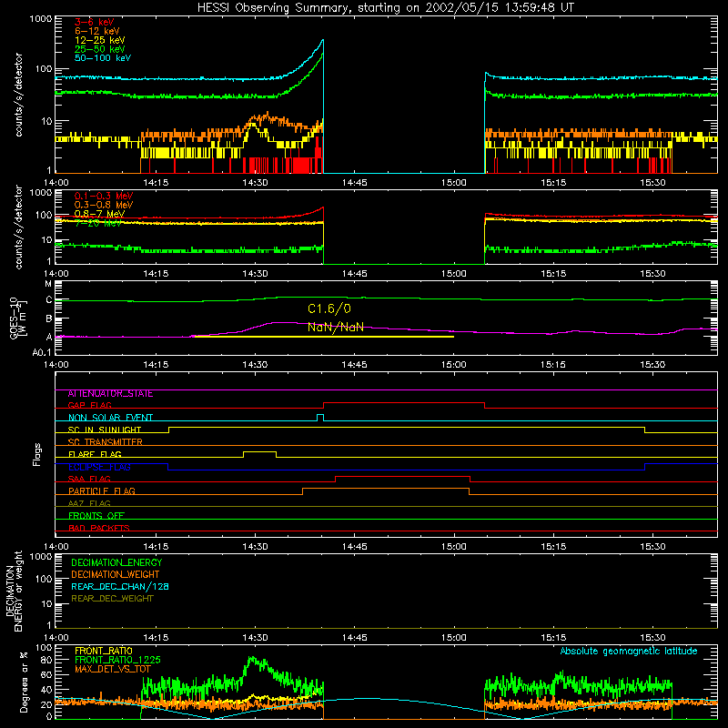Select the SC_TRANSMITTER flag label
728x728 pixels.
click(x=105, y=442)
